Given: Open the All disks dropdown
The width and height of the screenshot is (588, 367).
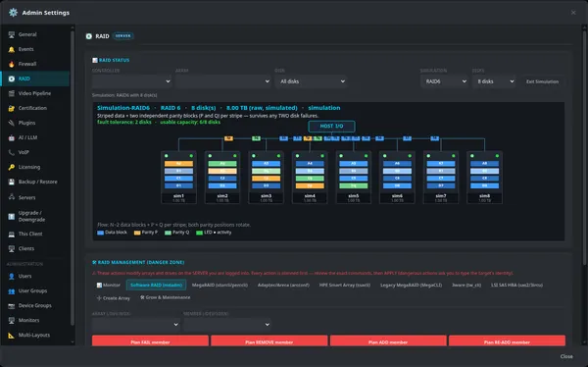Looking at the screenshot, I should [311, 81].
